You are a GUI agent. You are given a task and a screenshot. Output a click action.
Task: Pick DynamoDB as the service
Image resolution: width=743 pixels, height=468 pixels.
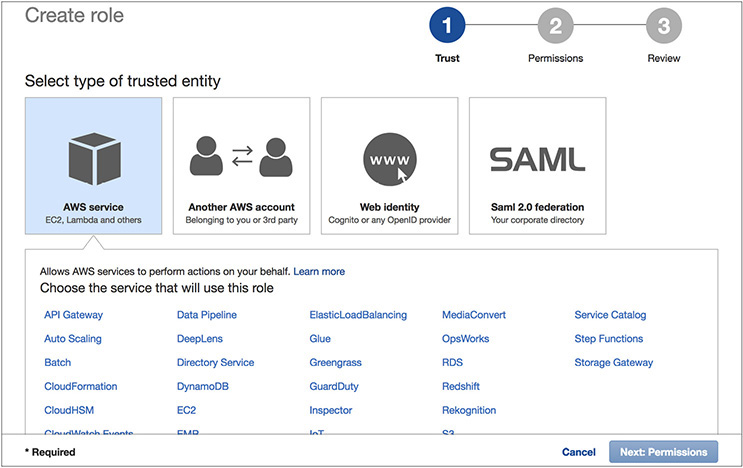point(202,386)
